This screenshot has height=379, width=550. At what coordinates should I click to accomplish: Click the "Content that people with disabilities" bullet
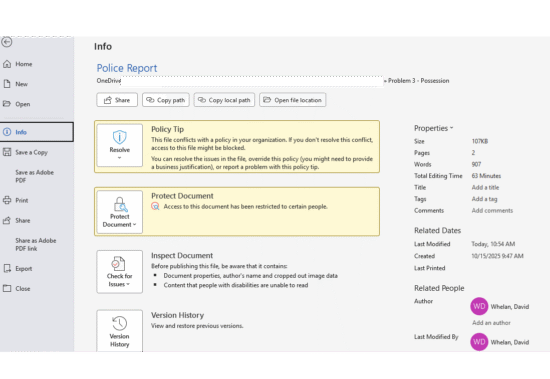[x=236, y=285]
